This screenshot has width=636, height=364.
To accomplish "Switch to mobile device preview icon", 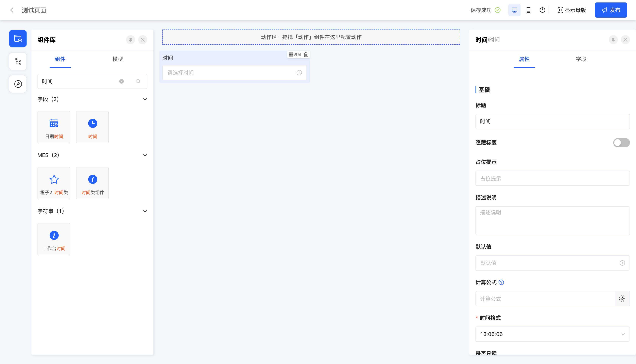I will point(528,10).
